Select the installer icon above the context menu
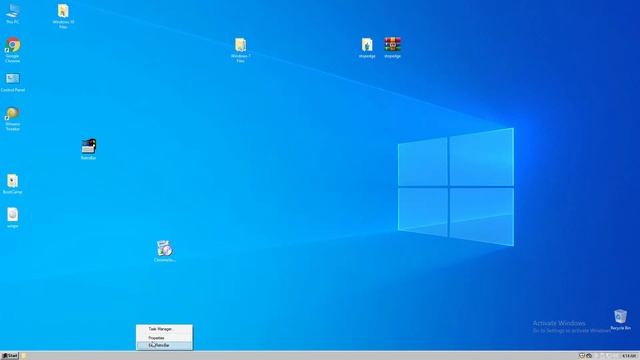The height and width of the screenshot is (360, 640). (164, 251)
